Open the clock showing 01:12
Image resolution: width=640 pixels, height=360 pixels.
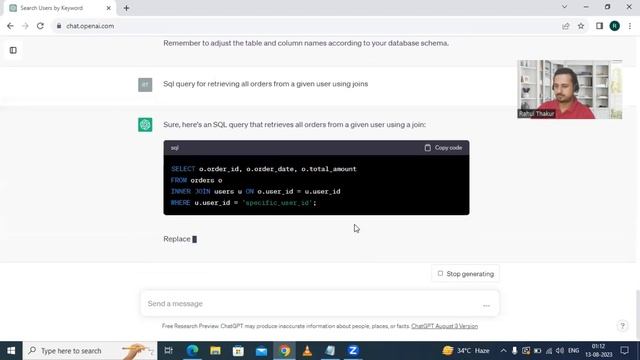click(598, 351)
